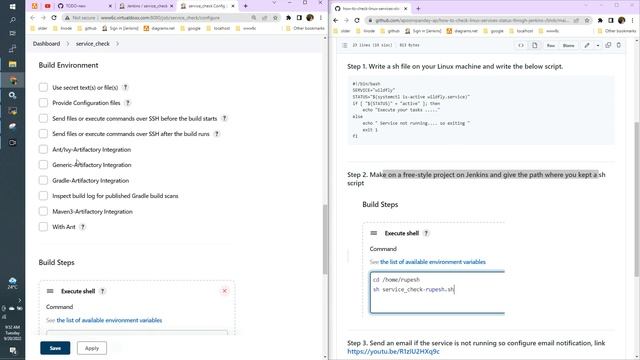Close the GitHub TODO-new tab
Viewport: 640px width, 360px height.
tap(110, 6)
